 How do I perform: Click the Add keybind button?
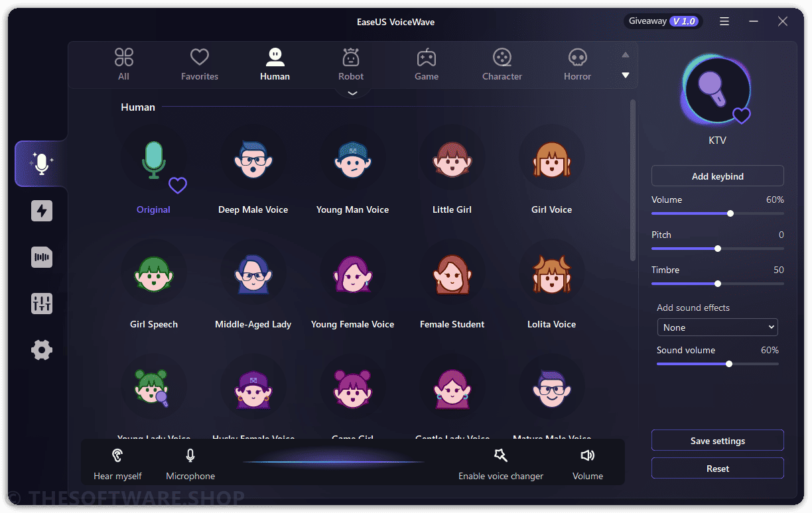(717, 176)
